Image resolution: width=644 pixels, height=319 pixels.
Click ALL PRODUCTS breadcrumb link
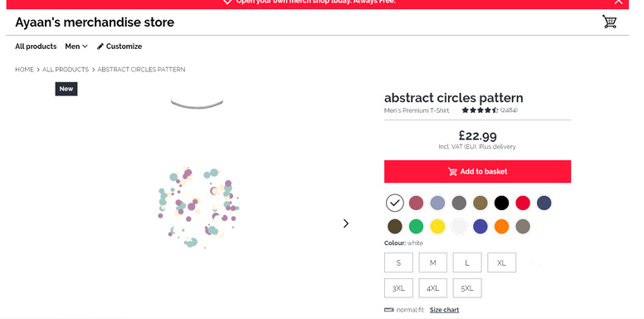click(66, 70)
